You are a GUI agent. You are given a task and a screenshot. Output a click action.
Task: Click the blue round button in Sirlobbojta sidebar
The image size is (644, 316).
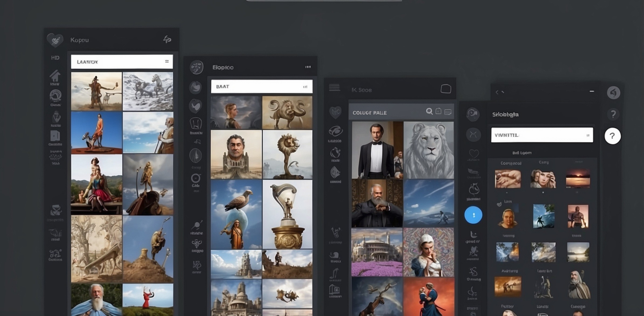point(473,215)
